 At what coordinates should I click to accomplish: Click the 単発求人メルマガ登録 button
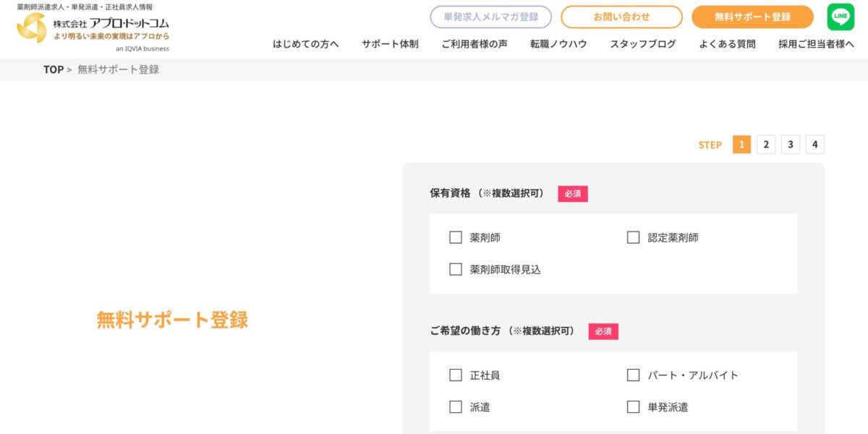[490, 17]
